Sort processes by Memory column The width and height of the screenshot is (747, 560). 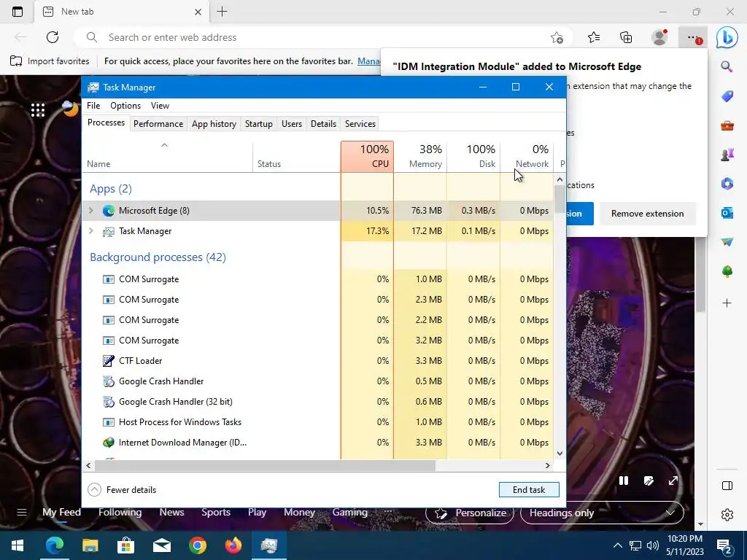tap(420, 156)
